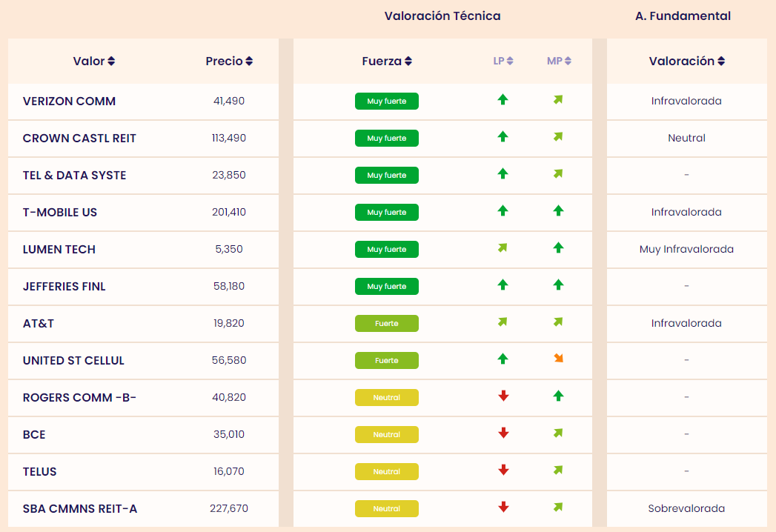The image size is (776, 532).
Task: Click the Fuerte badge for AT&T
Action: point(387,323)
